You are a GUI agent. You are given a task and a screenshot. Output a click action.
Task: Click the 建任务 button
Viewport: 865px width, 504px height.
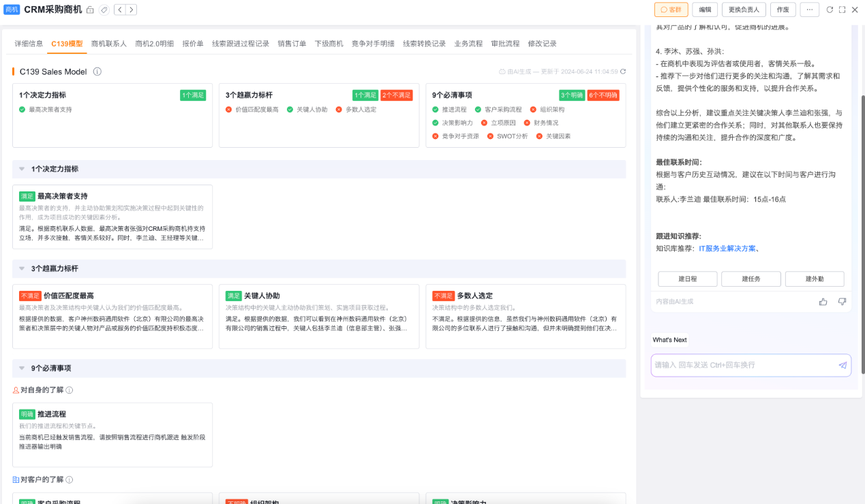750,279
